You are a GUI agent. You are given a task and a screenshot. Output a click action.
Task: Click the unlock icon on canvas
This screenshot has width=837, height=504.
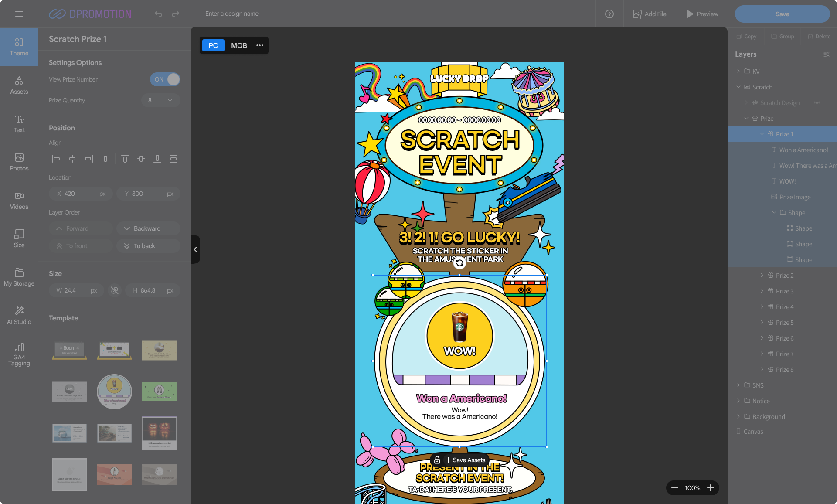(437, 460)
